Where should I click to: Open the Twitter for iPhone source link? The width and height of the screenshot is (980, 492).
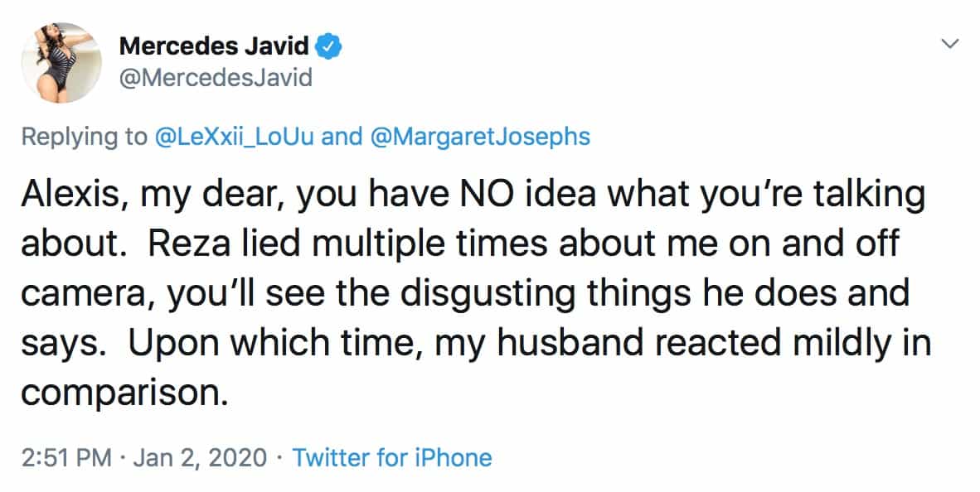pyautogui.click(x=392, y=456)
